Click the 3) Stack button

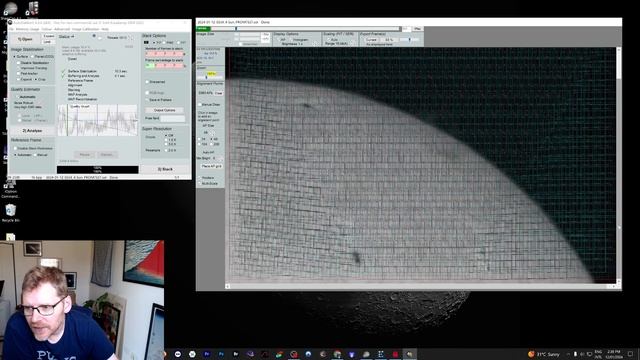pos(165,169)
